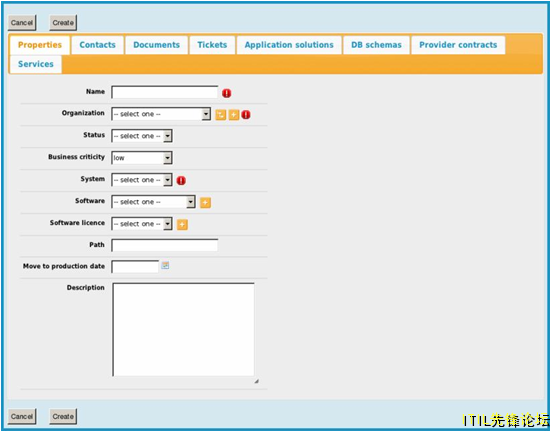Add new Organization with plus icon
Screen dimensions: 550x431
tap(234, 115)
